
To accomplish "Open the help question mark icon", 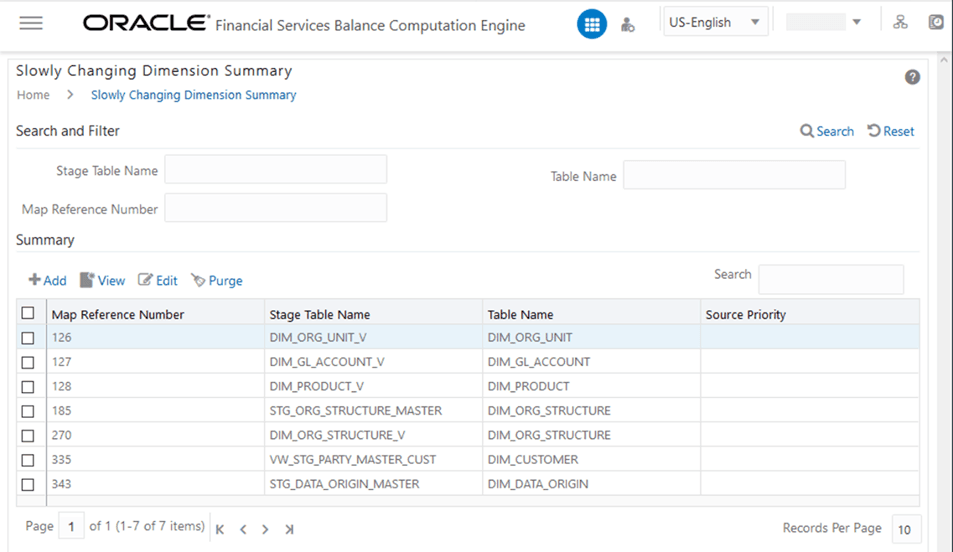I will pos(912,77).
